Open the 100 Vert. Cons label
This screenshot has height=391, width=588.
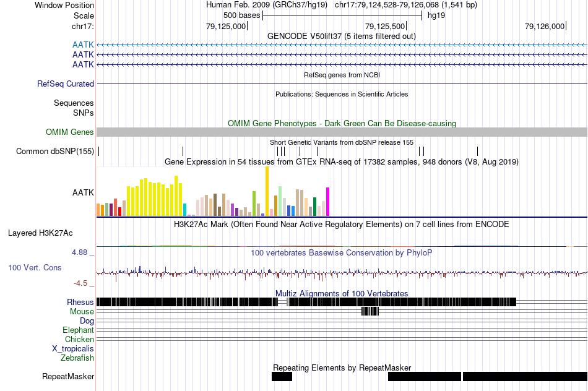click(x=35, y=268)
